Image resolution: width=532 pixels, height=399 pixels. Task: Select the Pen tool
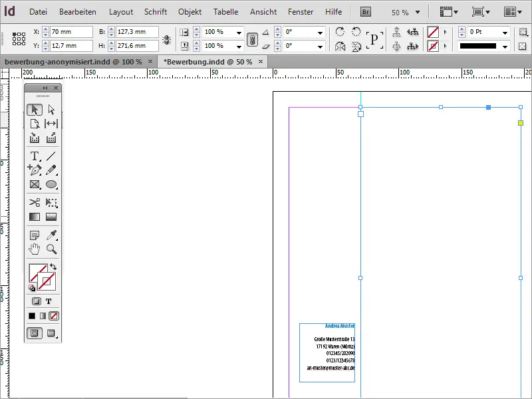point(35,170)
